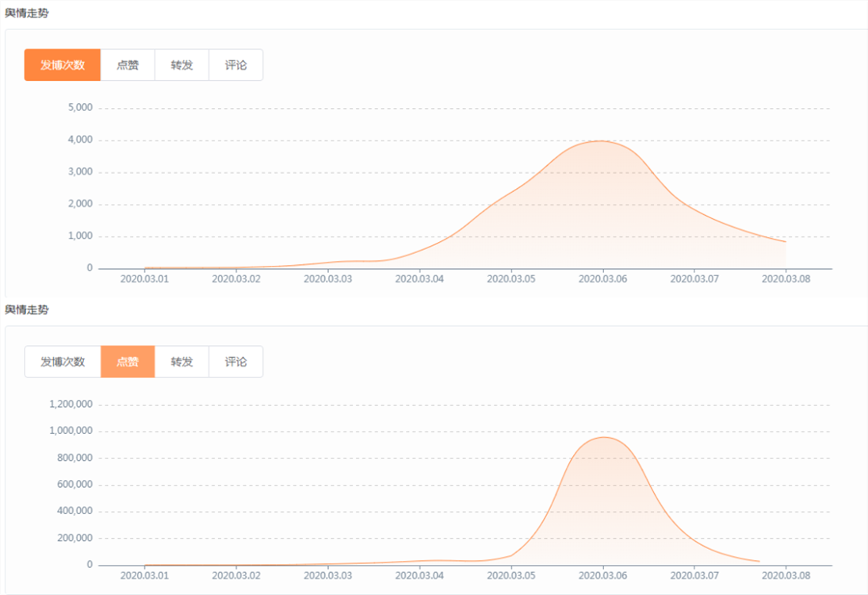868x595 pixels.
Task: Select 发博次数 tab in top chart
Action: tap(63, 65)
